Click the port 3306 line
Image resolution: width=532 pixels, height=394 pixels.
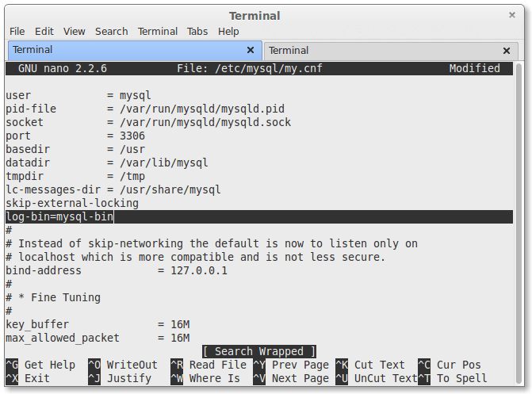[75, 136]
